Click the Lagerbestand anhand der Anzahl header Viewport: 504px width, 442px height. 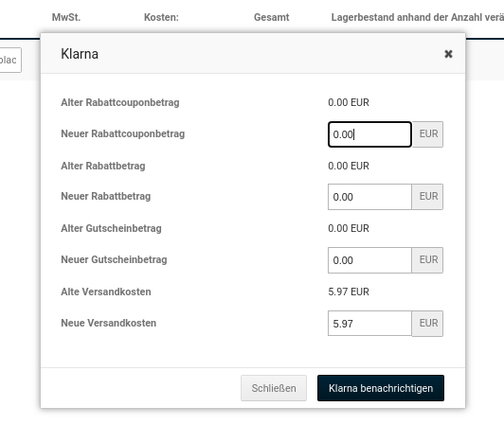tap(418, 17)
